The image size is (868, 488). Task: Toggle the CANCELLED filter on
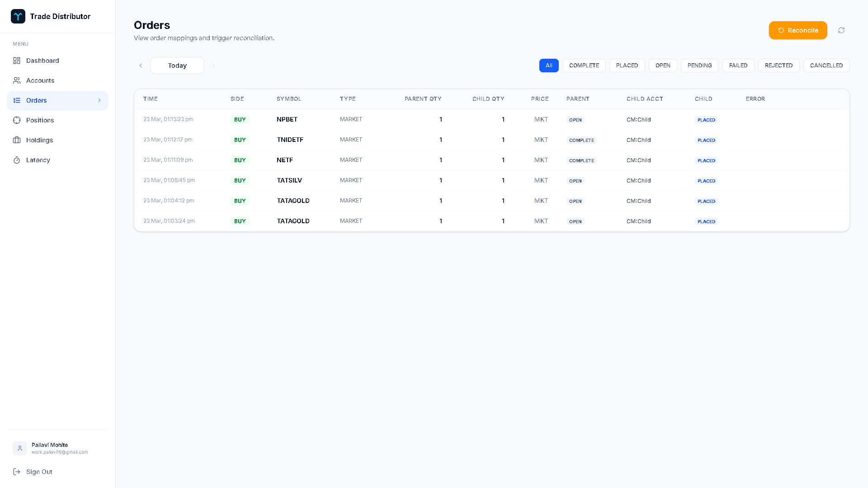click(826, 66)
